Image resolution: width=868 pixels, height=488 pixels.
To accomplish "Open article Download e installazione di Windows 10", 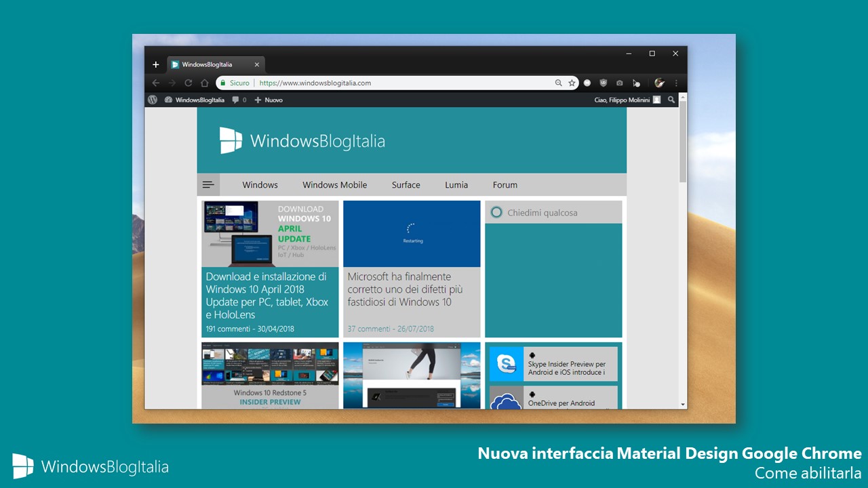I will click(x=267, y=296).
